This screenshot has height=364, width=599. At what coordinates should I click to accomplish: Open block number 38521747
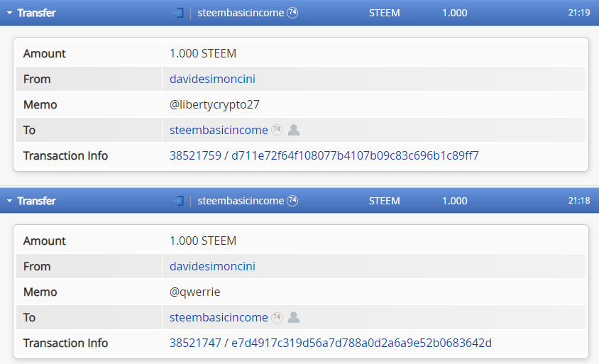[195, 343]
